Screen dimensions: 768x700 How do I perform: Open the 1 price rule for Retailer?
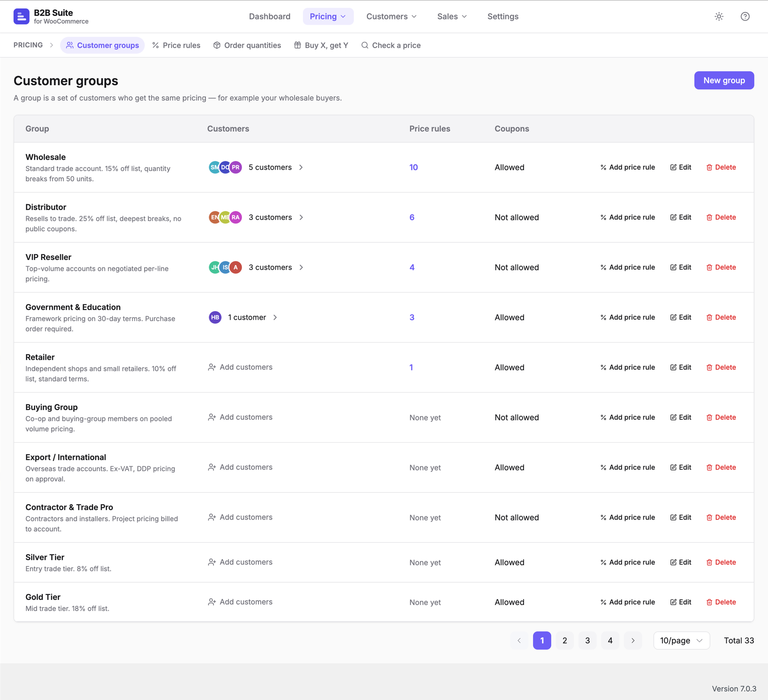click(x=411, y=367)
